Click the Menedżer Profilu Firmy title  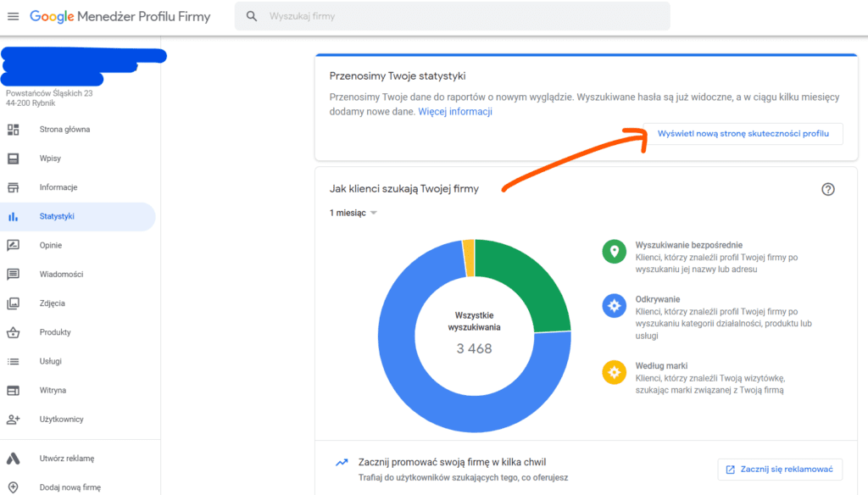(144, 17)
